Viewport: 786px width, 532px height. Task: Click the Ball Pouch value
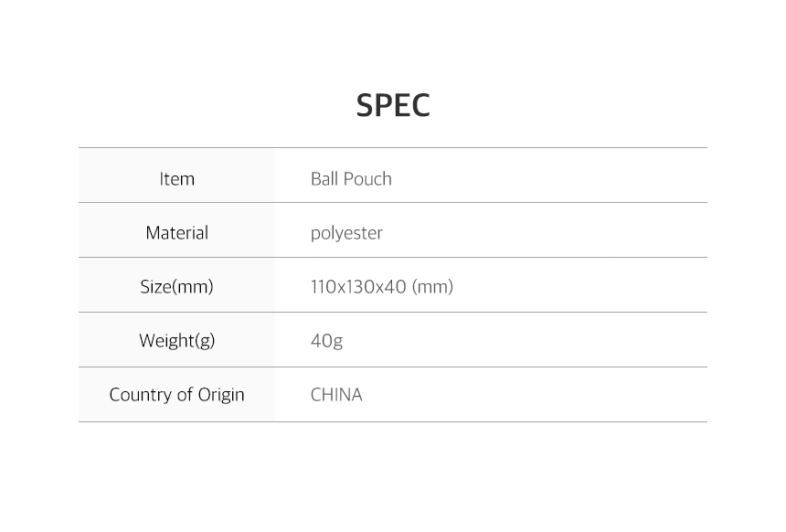(351, 179)
